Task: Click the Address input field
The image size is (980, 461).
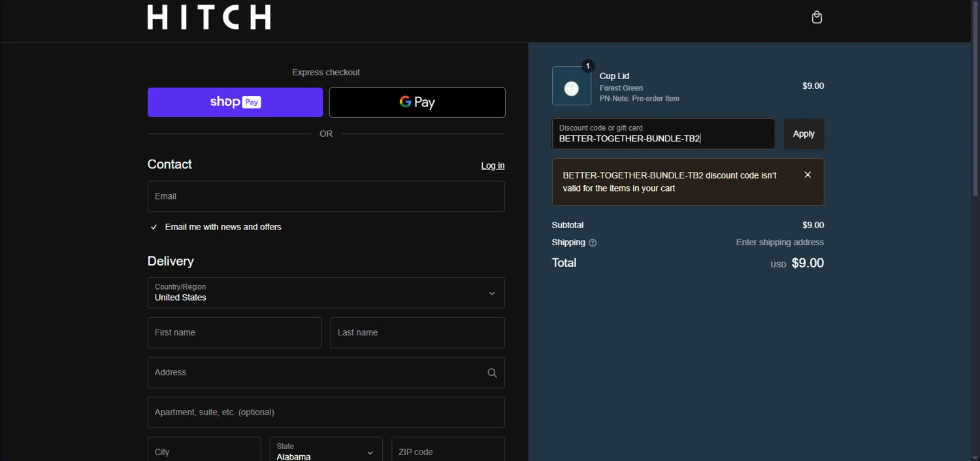Action: tap(326, 373)
